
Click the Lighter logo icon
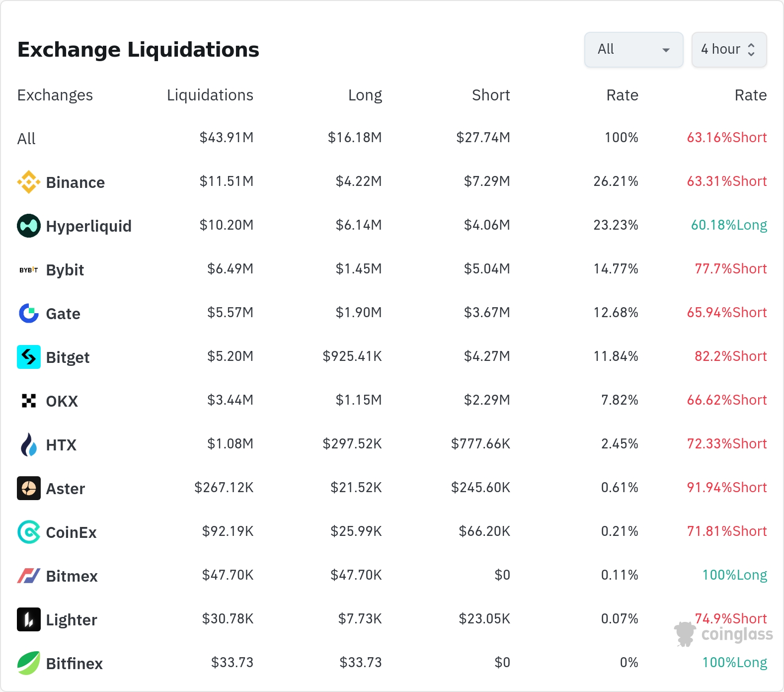(x=29, y=619)
